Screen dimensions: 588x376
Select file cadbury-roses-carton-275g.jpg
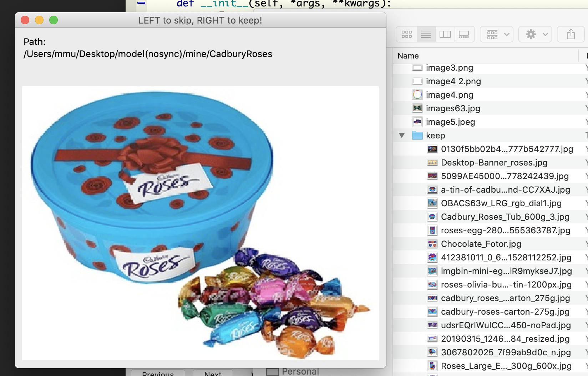[x=505, y=312]
